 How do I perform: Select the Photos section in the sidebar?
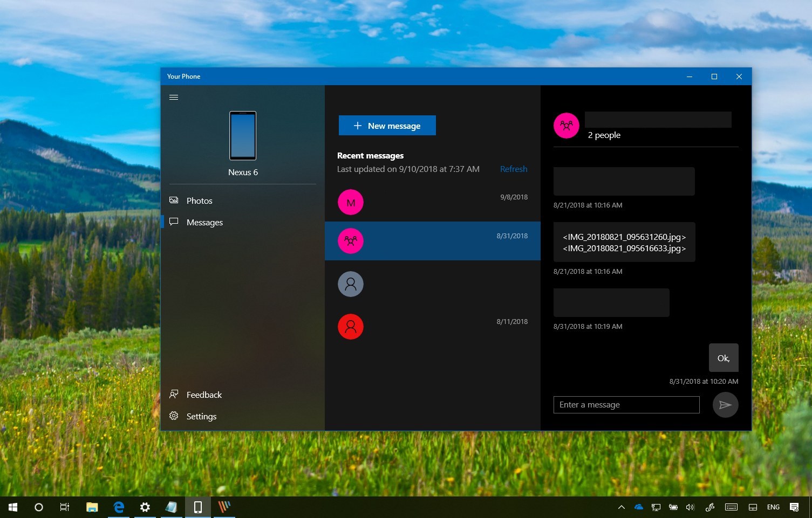click(199, 201)
